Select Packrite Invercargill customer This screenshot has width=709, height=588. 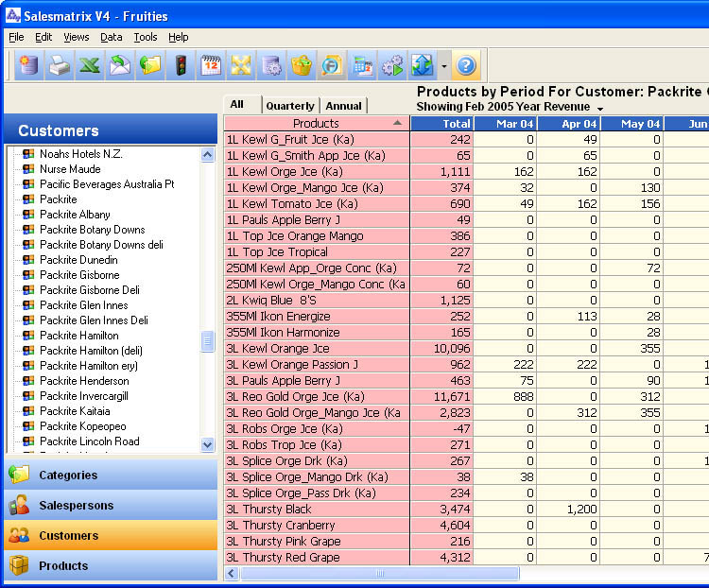(x=83, y=396)
